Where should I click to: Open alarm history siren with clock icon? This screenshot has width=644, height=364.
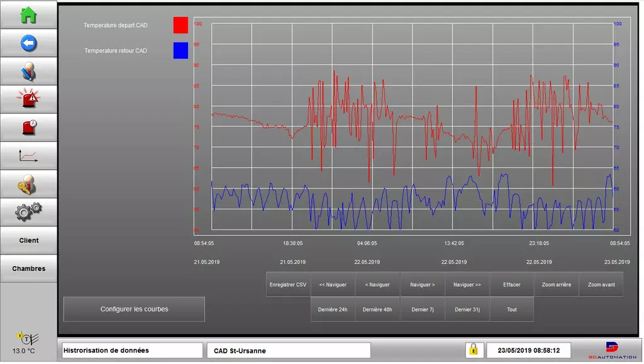pyautogui.click(x=28, y=127)
